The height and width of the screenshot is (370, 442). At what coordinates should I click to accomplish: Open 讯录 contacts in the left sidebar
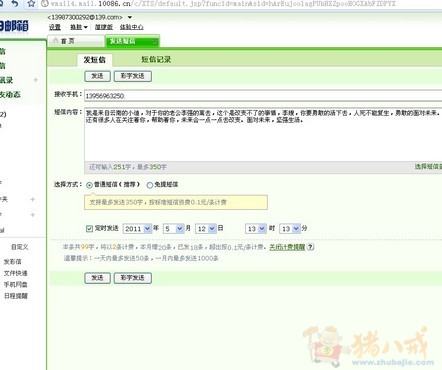click(6, 80)
